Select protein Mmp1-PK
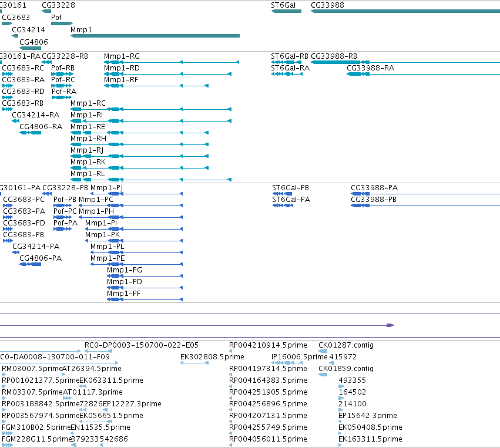 click(102, 235)
